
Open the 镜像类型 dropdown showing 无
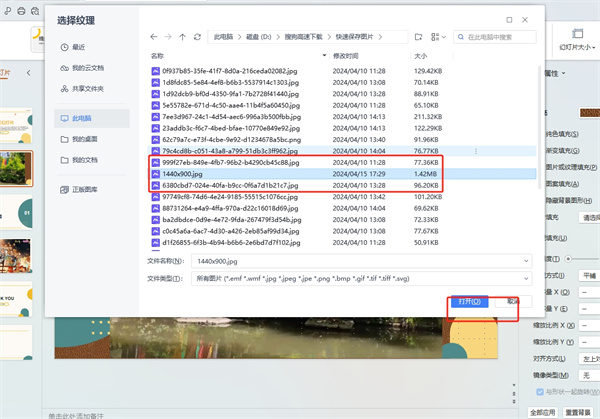[589, 375]
